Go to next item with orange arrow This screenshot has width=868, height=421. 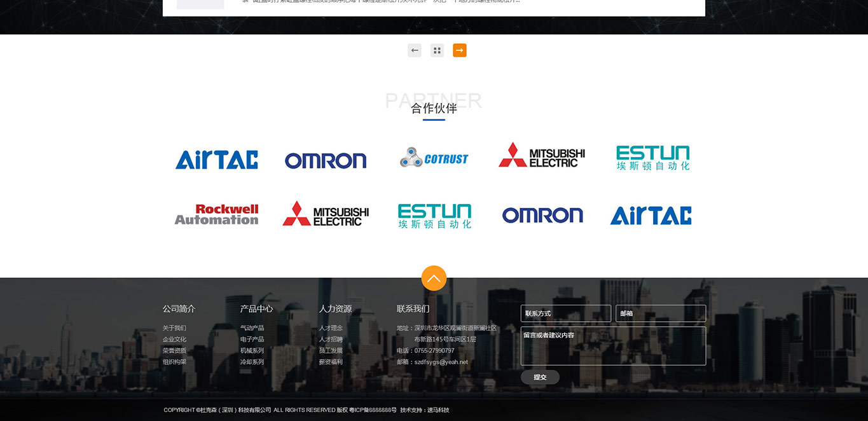click(x=460, y=50)
